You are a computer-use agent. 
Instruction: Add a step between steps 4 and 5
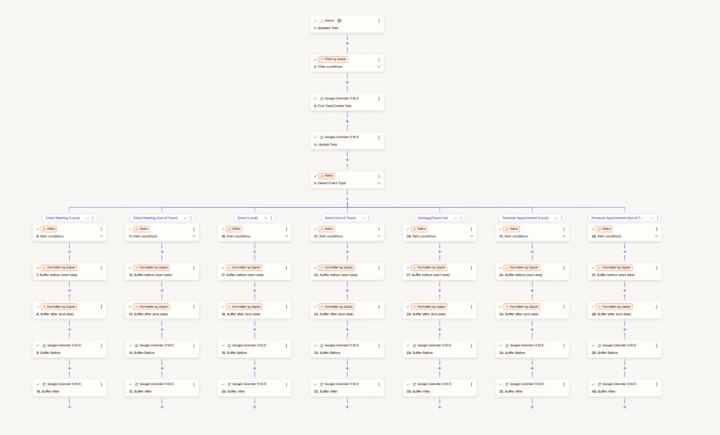(347, 160)
